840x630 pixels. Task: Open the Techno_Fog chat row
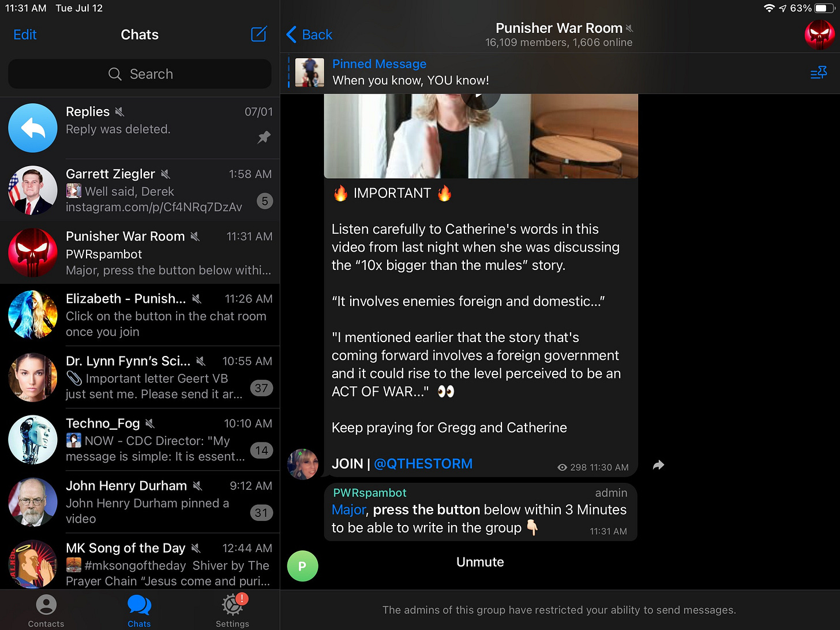click(140, 440)
